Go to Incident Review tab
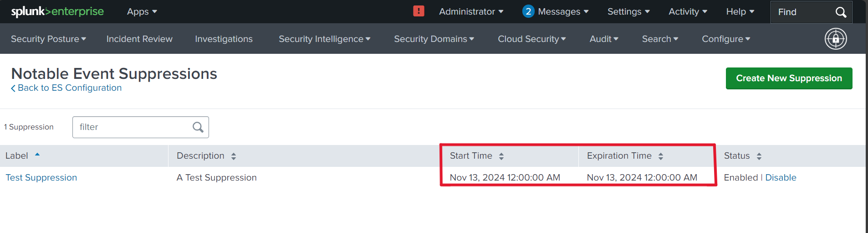868x233 pixels. point(139,39)
